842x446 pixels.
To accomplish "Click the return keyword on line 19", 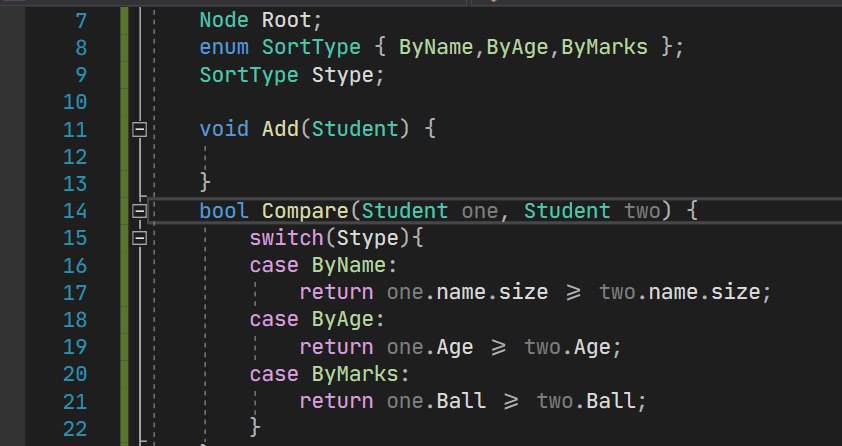I will [x=336, y=347].
